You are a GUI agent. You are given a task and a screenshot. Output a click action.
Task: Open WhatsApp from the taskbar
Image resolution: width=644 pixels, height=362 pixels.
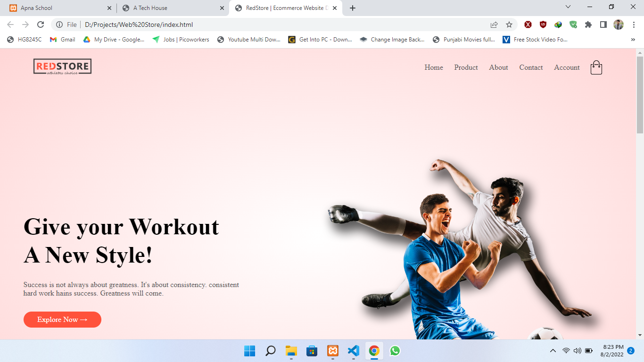[395, 351]
